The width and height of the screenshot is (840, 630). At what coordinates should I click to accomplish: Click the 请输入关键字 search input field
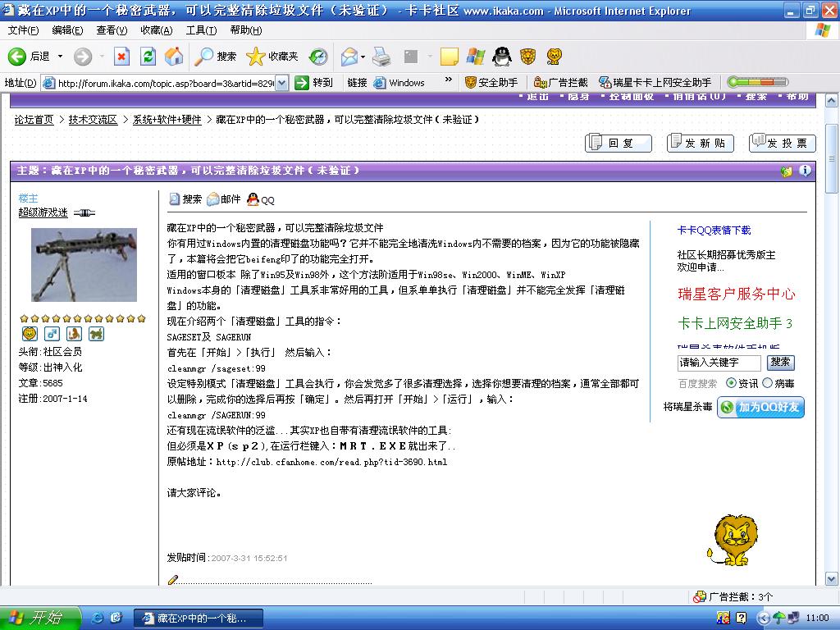coord(719,362)
